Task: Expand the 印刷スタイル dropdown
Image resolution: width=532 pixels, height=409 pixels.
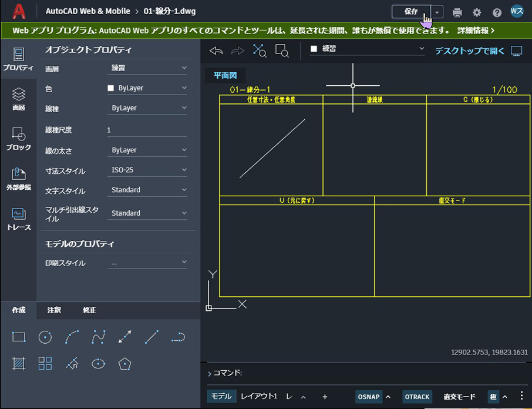Action: [147, 262]
